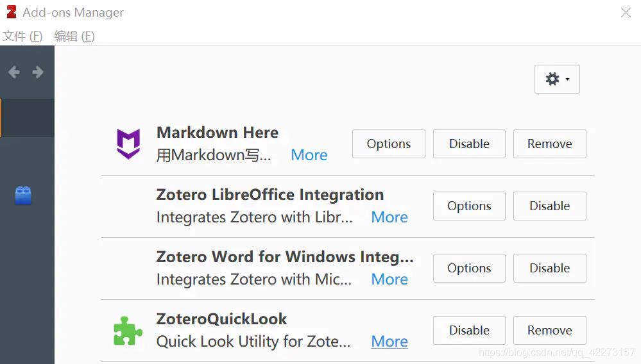Click More link for ZoteroQuickLook
This screenshot has width=641, height=364.
click(x=389, y=342)
